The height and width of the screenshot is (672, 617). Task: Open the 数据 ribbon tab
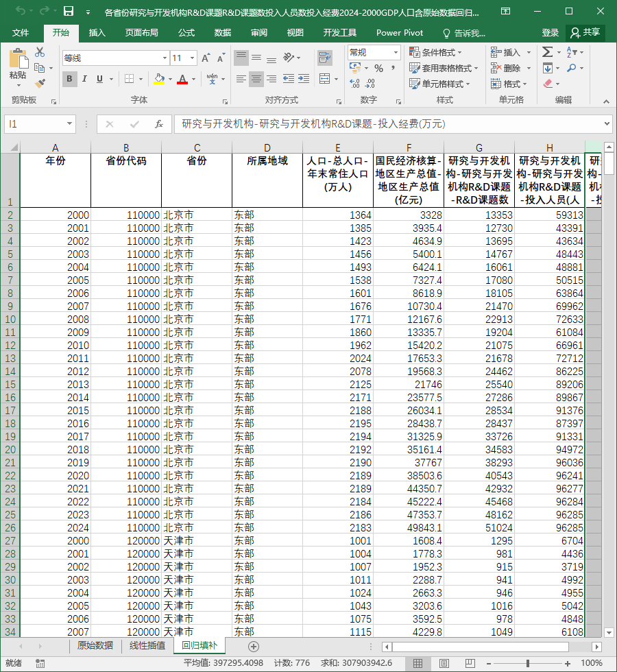click(x=223, y=33)
